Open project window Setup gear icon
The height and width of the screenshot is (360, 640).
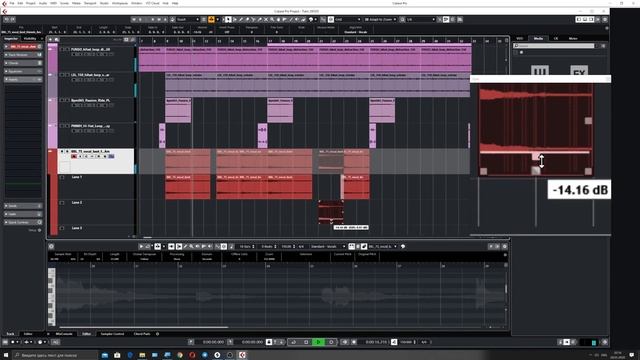point(605,19)
